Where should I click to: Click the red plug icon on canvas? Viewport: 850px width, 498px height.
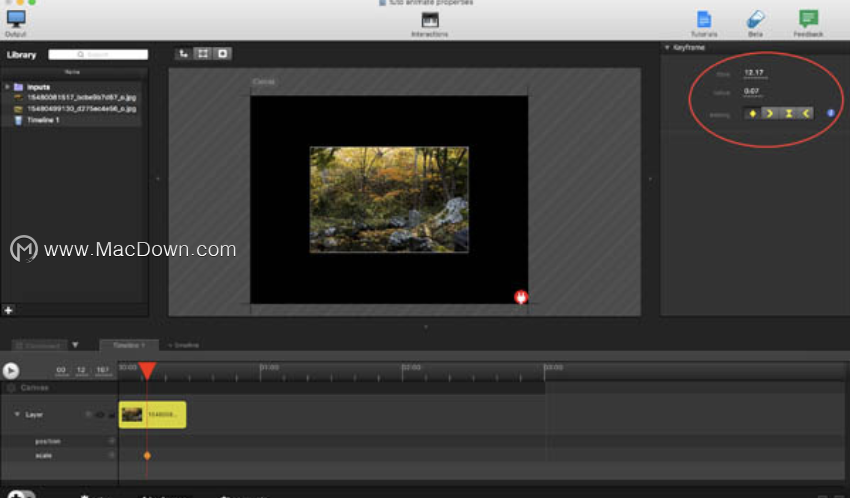point(521,297)
